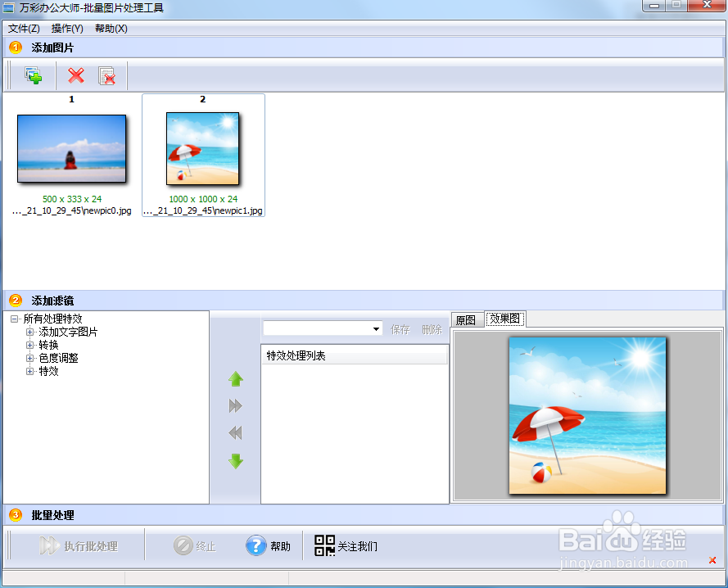Select the 所有处理特效 tree label
The height and width of the screenshot is (588, 728).
coord(53,319)
